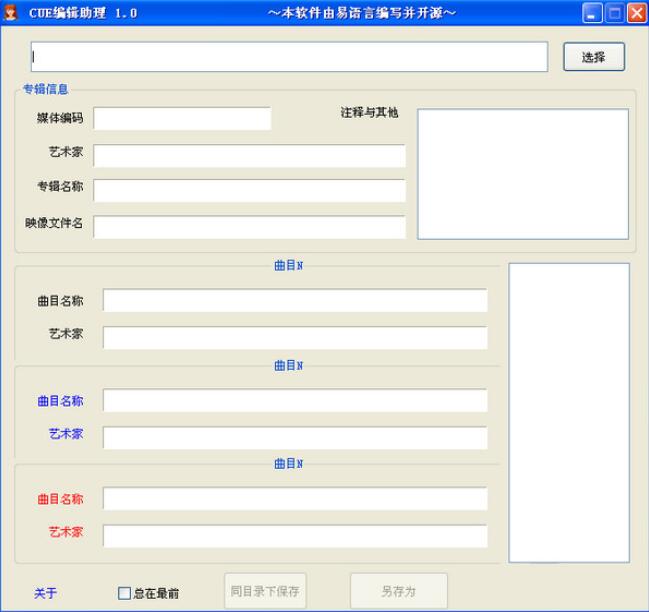The width and height of the screenshot is (649, 612).
Task: Click the CUE app icon in title bar
Action: (x=10, y=12)
